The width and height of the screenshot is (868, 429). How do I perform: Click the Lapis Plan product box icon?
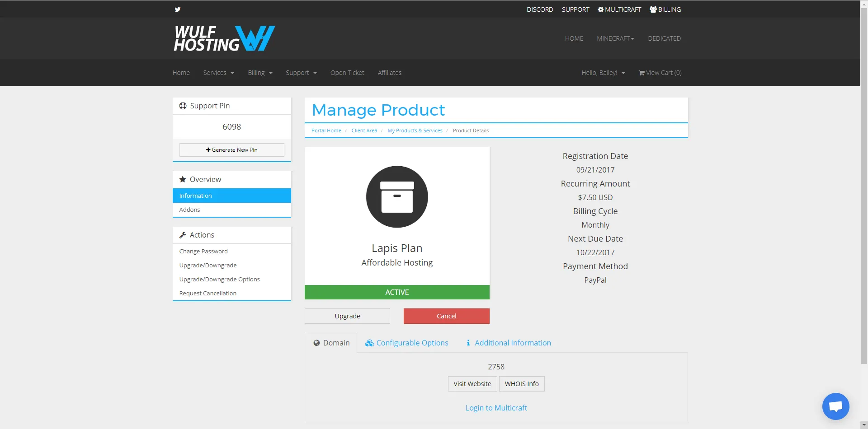point(397,197)
